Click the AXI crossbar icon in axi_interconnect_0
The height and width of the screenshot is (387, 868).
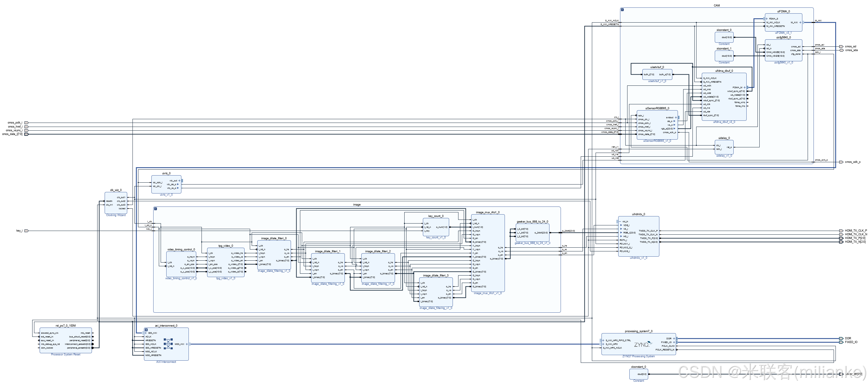168,344
